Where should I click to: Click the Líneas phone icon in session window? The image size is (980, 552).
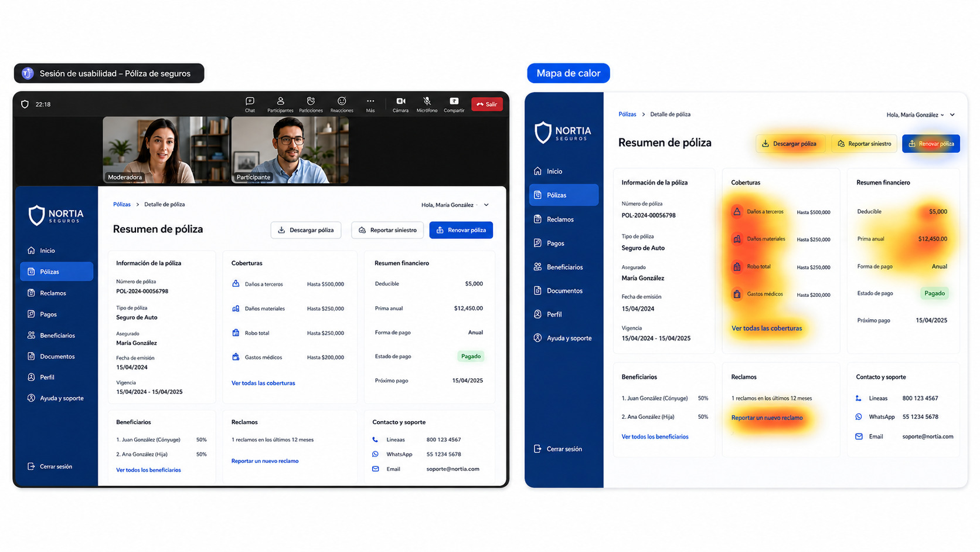point(375,439)
